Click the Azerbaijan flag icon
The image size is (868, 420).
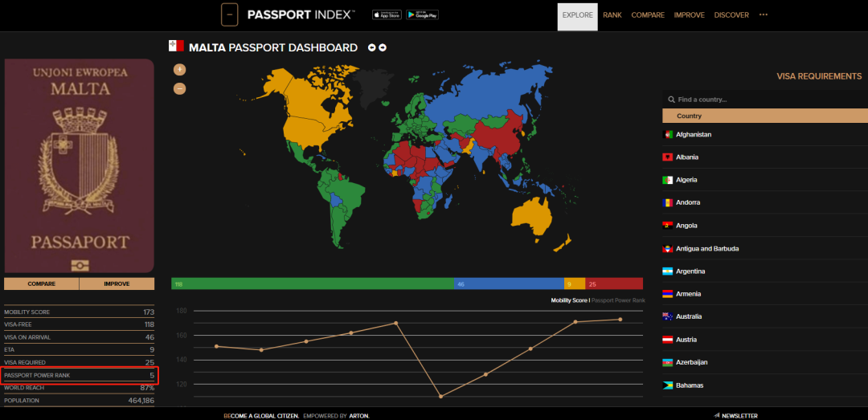[667, 362]
